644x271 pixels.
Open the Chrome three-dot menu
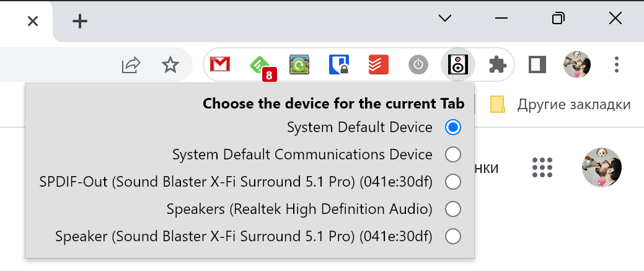coord(616,64)
